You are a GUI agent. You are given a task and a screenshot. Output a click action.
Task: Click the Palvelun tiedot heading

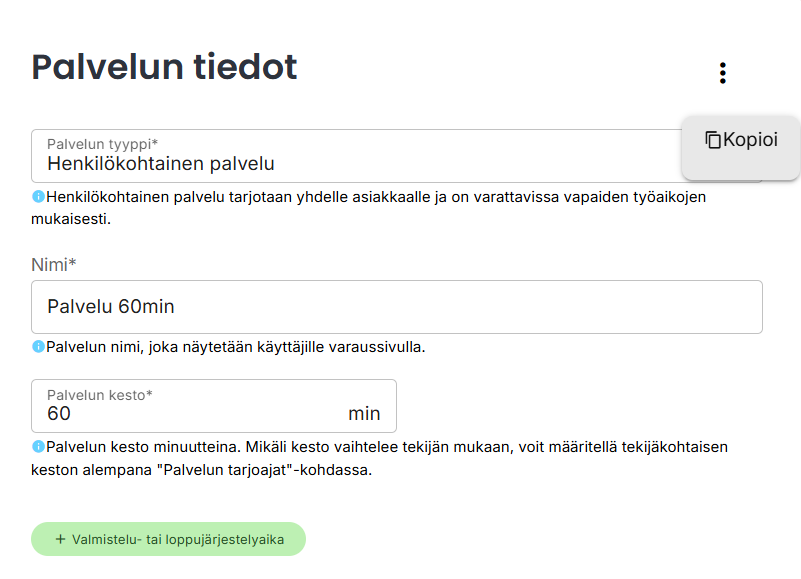click(x=165, y=67)
